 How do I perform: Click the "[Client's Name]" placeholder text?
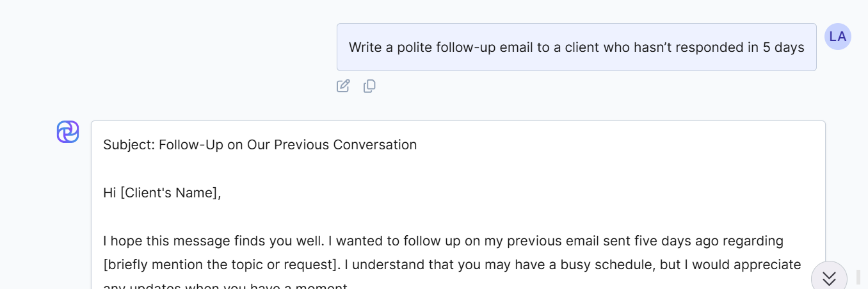click(x=169, y=193)
